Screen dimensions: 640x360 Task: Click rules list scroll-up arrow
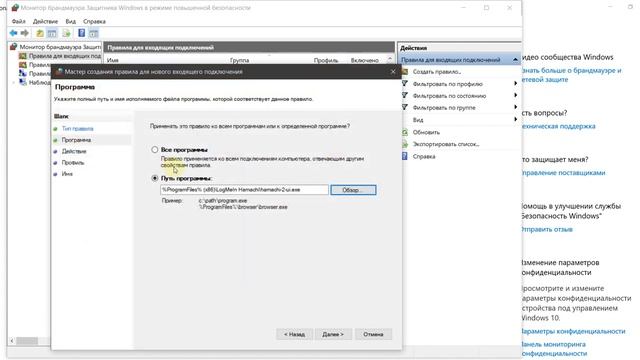point(390,60)
